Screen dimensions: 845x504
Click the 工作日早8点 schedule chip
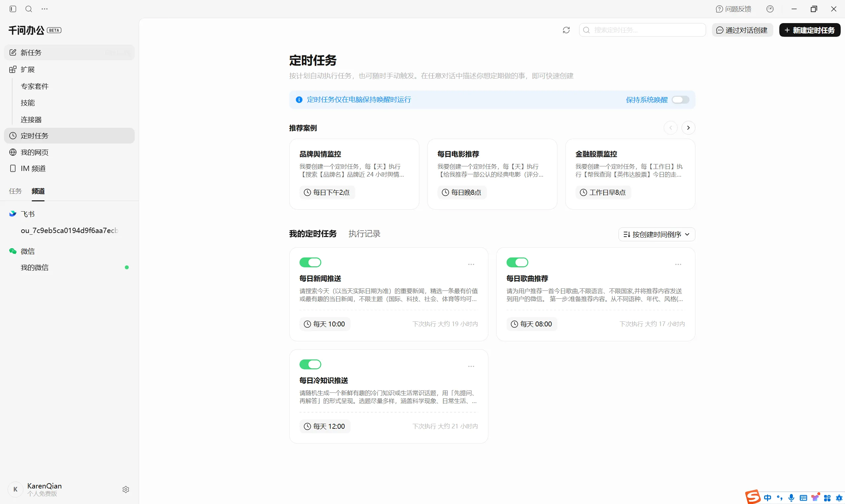[603, 192]
